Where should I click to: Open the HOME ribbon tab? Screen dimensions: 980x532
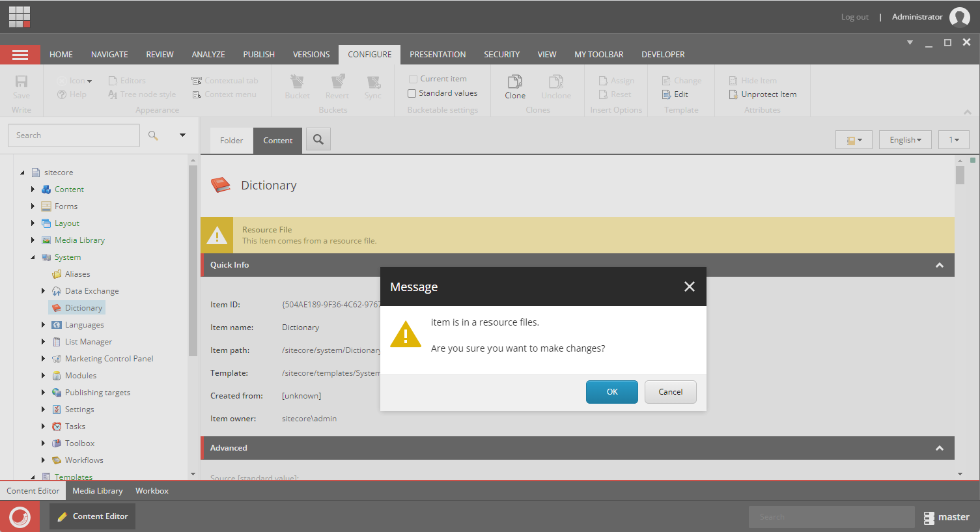pos(61,55)
